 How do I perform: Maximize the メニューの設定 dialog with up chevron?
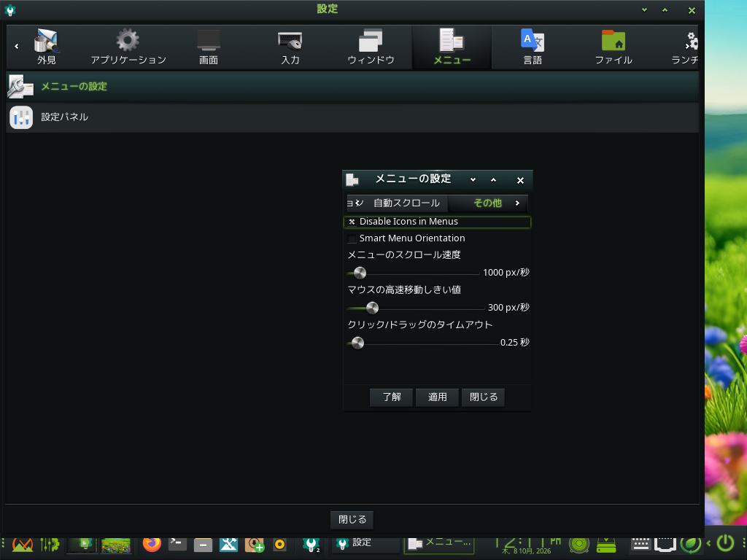[494, 180]
